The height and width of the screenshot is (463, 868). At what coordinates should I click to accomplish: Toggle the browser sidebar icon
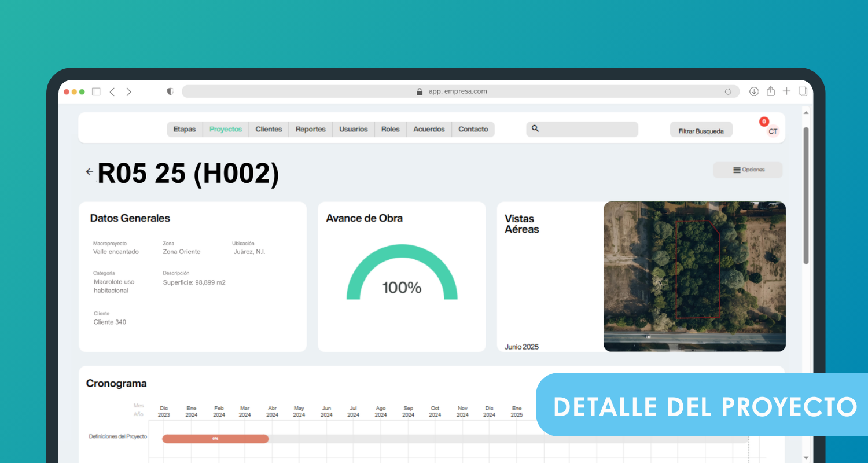[96, 91]
